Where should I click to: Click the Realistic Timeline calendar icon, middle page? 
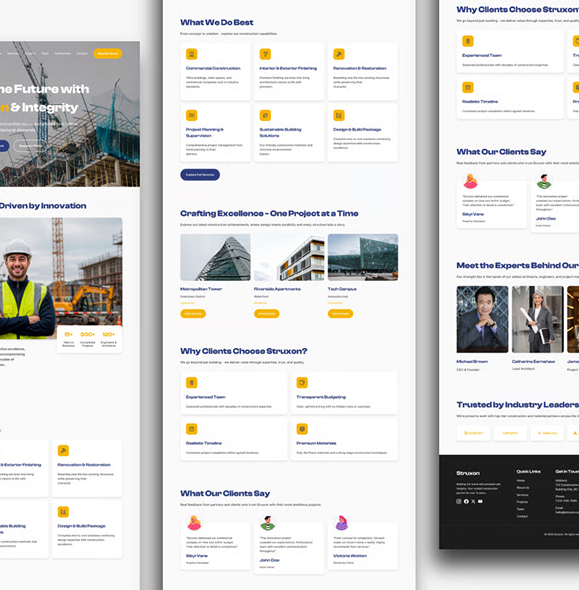(x=191, y=429)
